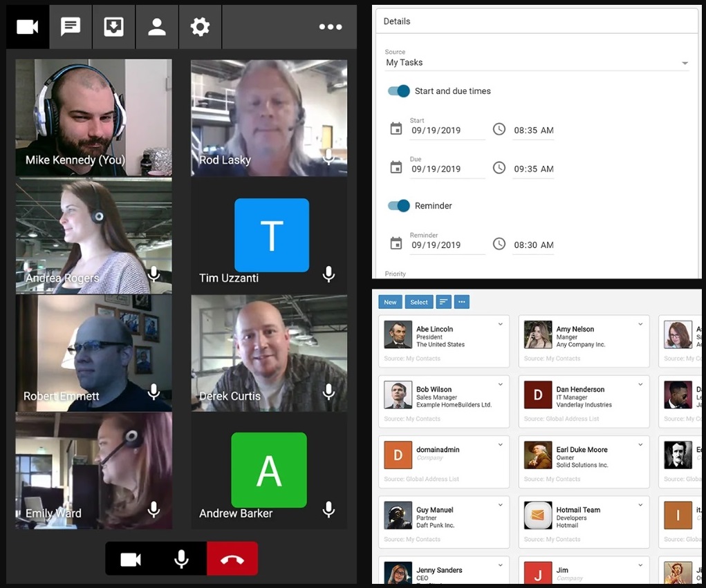This screenshot has width=706, height=588.
Task: Toggle the Start and due times switch
Action: (399, 91)
